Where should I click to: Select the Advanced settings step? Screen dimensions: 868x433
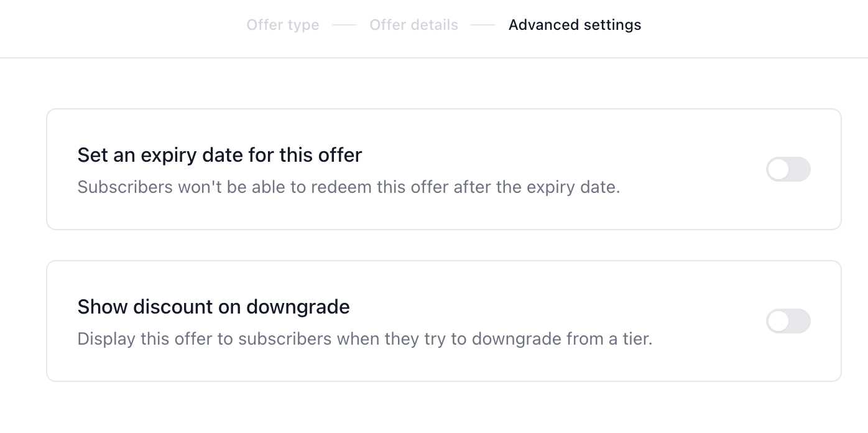click(575, 25)
